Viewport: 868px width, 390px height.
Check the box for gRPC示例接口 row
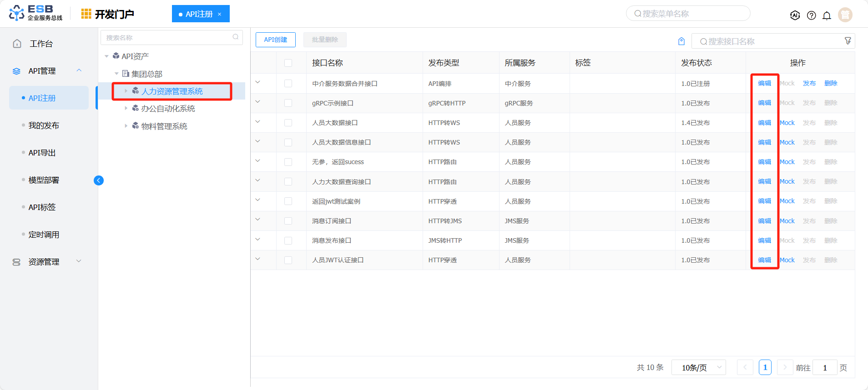(x=288, y=103)
